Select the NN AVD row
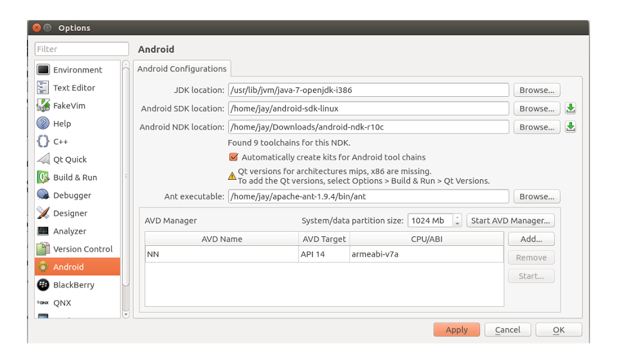 [x=324, y=254]
